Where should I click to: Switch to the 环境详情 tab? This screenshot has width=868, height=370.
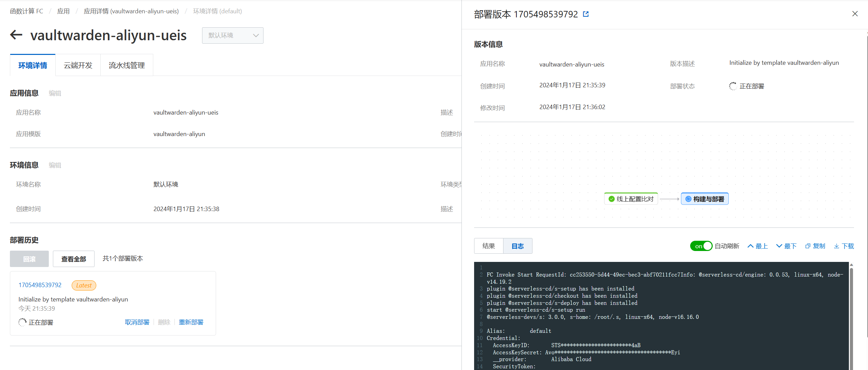point(33,65)
